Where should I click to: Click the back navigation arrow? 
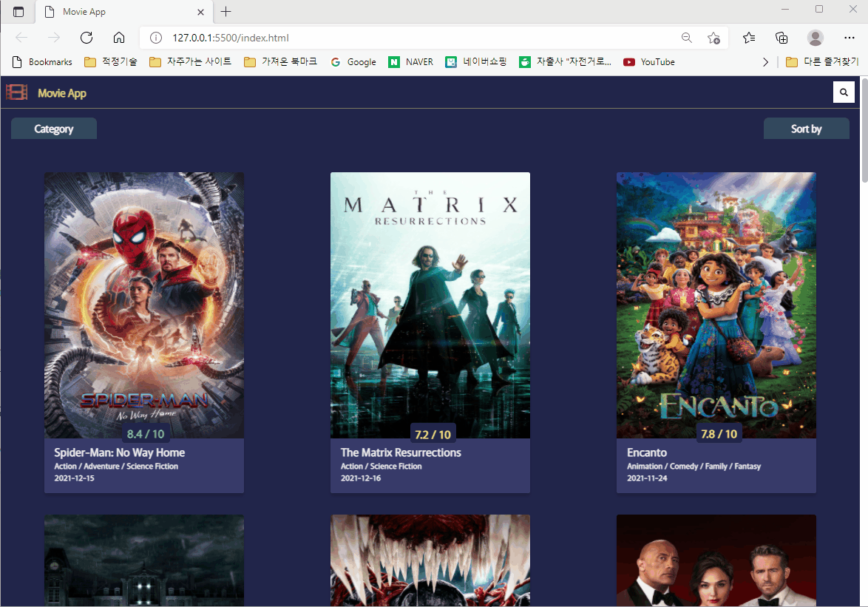[x=21, y=38]
